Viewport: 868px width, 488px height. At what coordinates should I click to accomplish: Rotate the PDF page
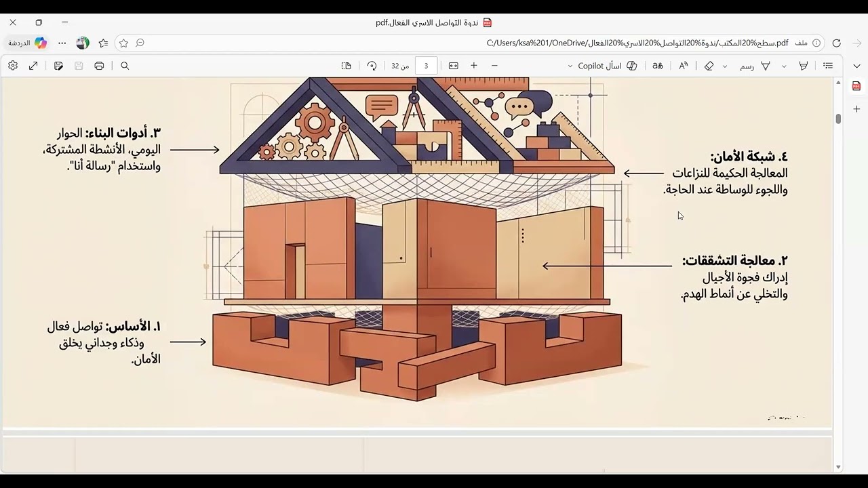[x=372, y=66]
